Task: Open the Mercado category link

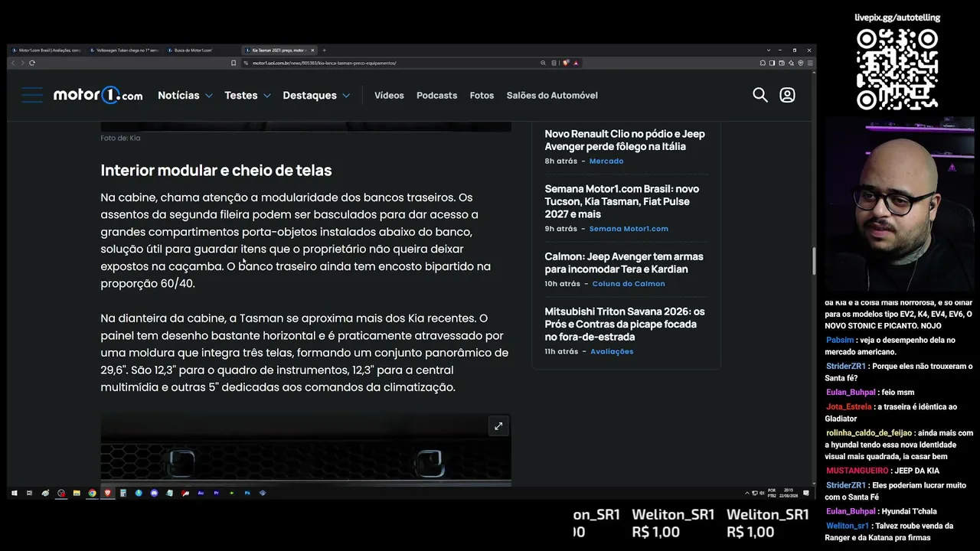Action: [x=606, y=161]
